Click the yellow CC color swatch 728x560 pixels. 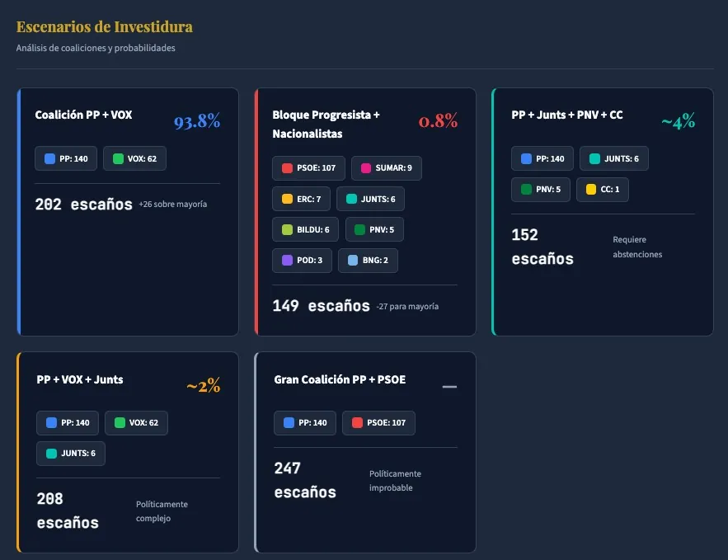coord(591,190)
